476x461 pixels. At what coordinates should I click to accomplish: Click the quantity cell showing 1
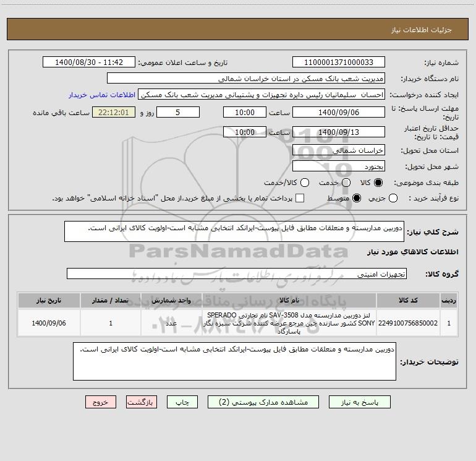111,323
